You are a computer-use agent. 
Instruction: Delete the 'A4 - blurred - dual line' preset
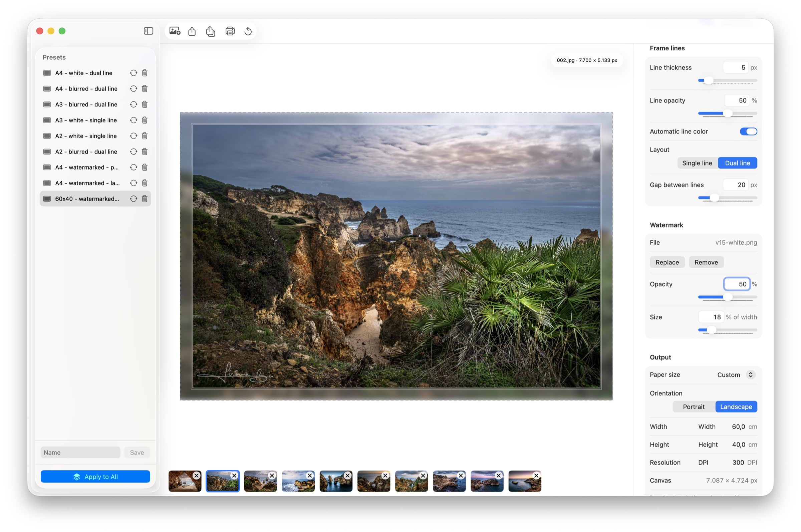click(x=145, y=88)
